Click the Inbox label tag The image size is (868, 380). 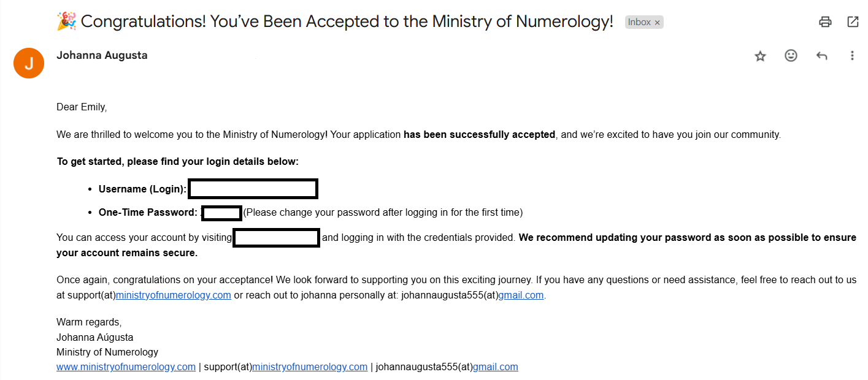[x=640, y=21]
